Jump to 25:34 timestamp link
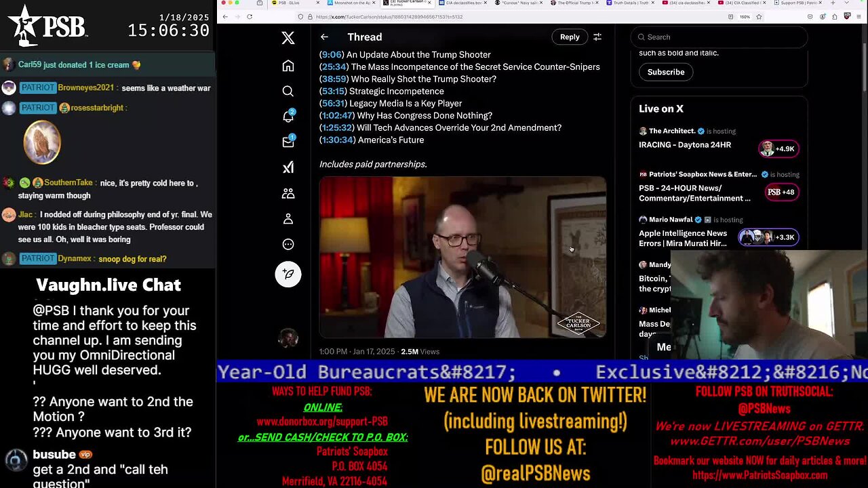The height and width of the screenshot is (488, 868). [334, 66]
